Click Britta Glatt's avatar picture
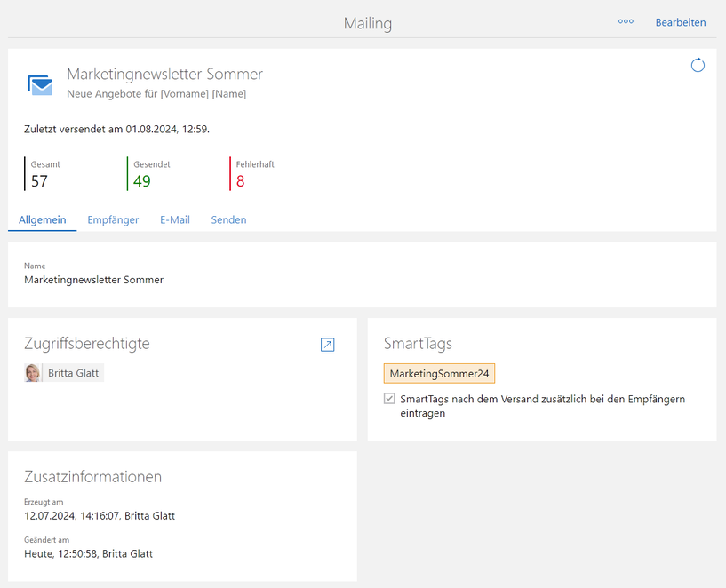Screen dimensions: 726x588 34,373
